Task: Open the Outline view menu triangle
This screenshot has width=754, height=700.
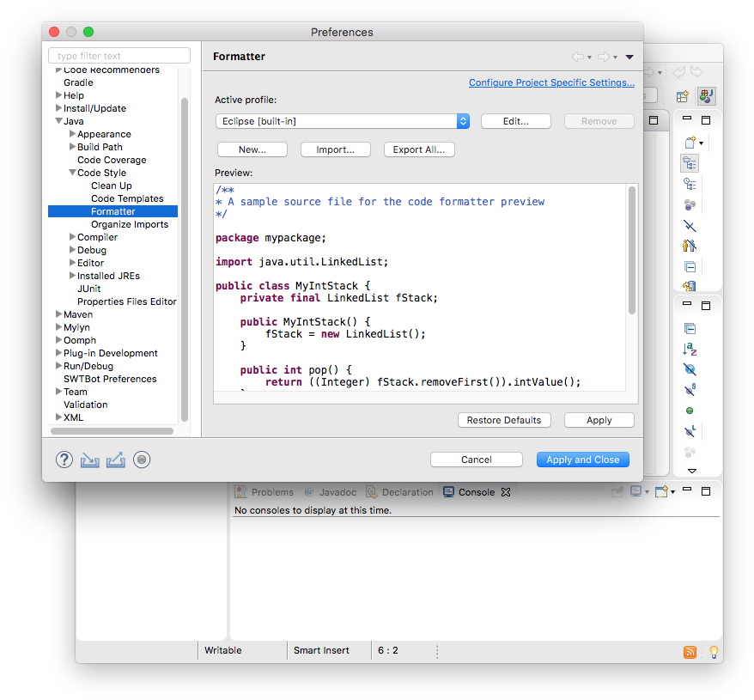Action: (x=692, y=471)
